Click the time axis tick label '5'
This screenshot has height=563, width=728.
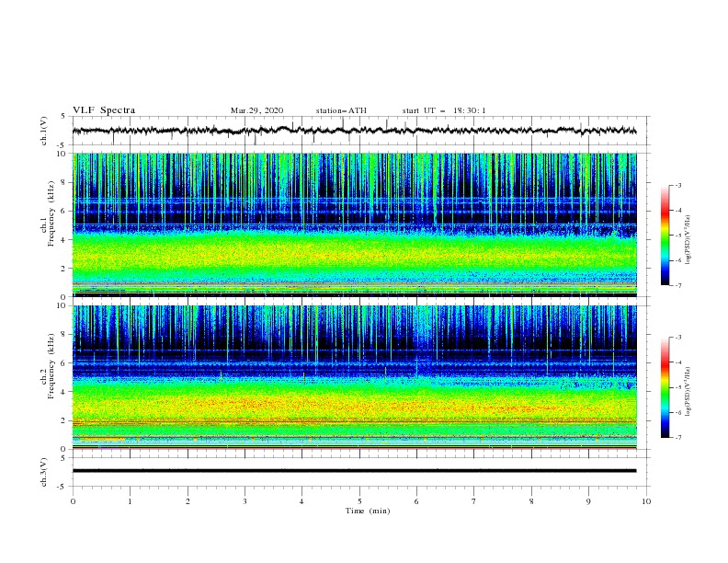tap(359, 501)
